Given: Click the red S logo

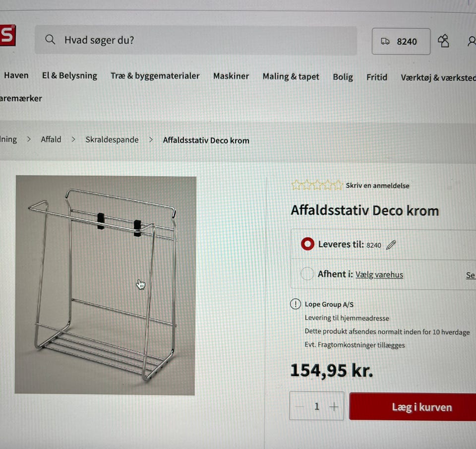Looking at the screenshot, I should pos(7,35).
